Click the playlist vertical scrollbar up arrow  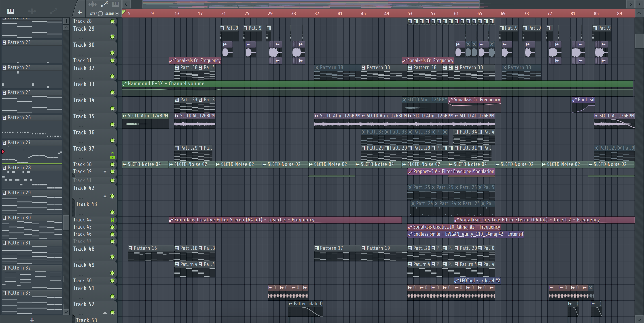pos(639,13)
